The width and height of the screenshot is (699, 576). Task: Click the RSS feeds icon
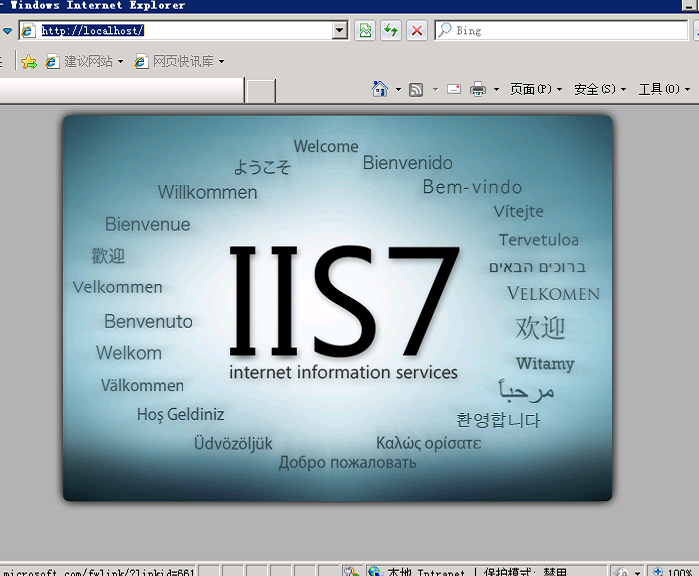[416, 90]
